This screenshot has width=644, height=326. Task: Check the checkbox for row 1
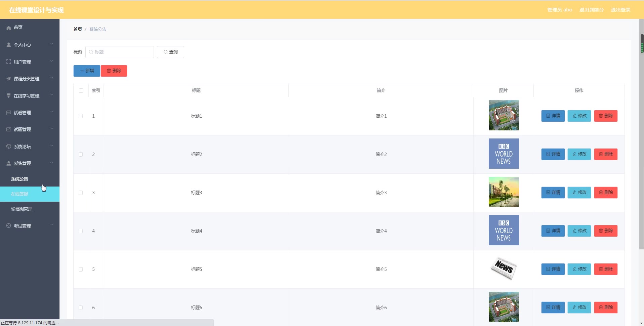pyautogui.click(x=81, y=116)
